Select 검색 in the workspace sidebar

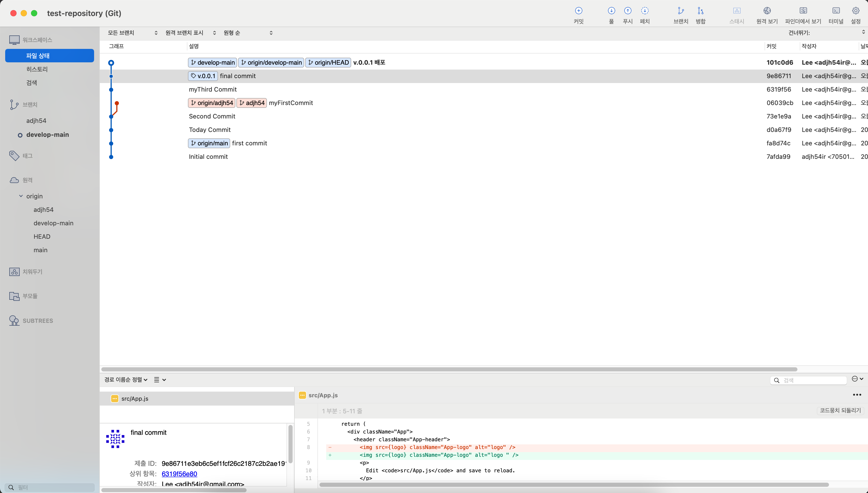coord(32,83)
